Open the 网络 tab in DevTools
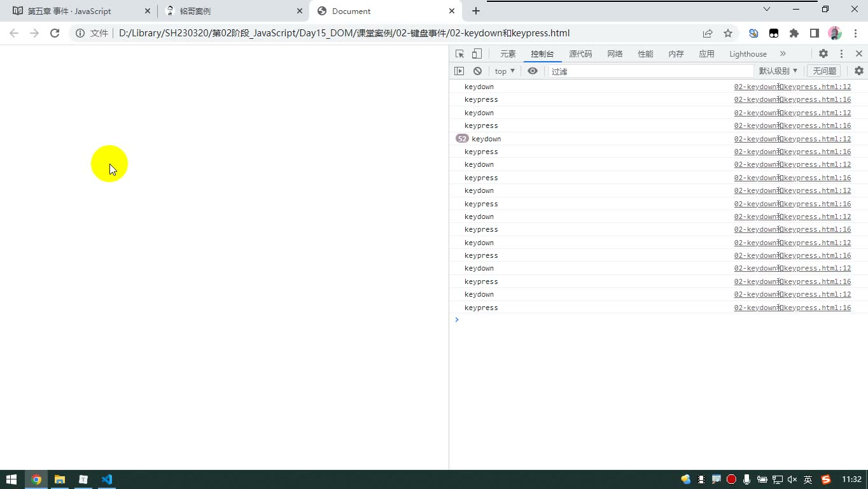This screenshot has height=489, width=868. (x=615, y=54)
